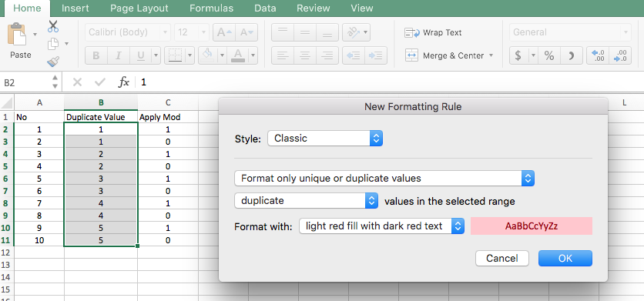Click the Percent Style icon
Screen dimensions: 644x301
tap(549, 55)
